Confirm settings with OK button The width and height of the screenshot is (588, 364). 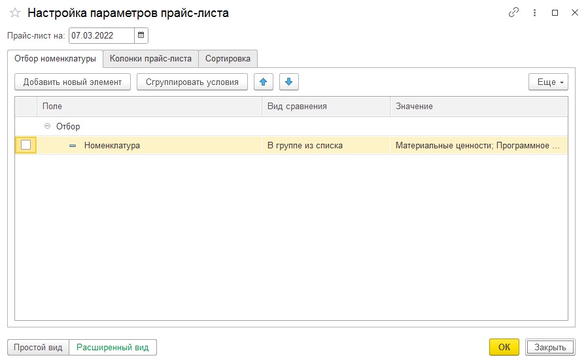coord(504,347)
